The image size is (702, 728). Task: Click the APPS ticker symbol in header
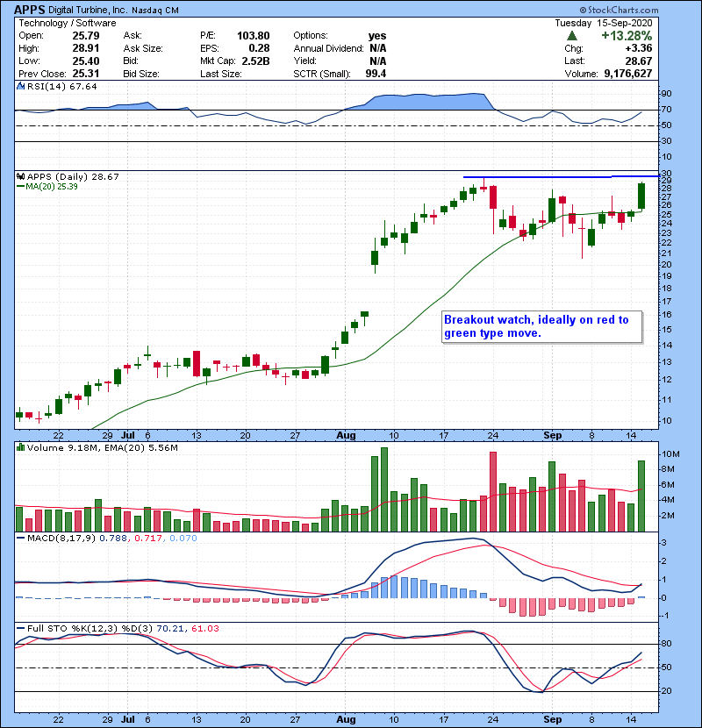tap(30, 10)
